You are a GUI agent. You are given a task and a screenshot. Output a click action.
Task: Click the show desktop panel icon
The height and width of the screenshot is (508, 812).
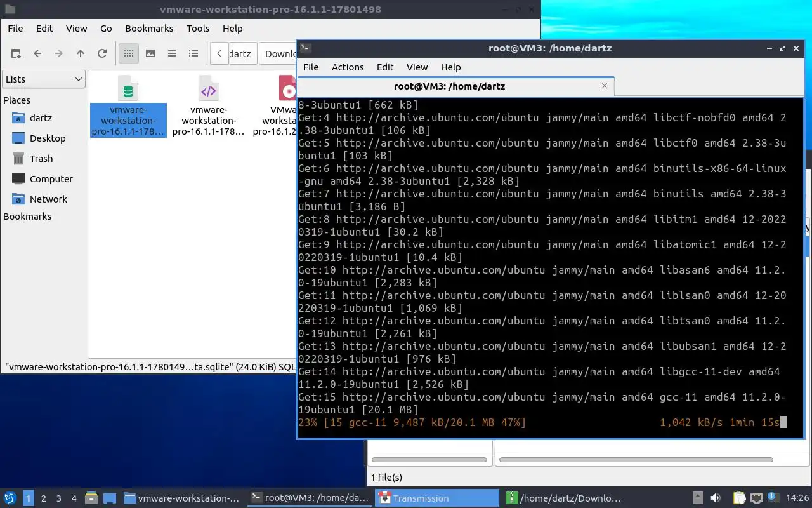[109, 498]
